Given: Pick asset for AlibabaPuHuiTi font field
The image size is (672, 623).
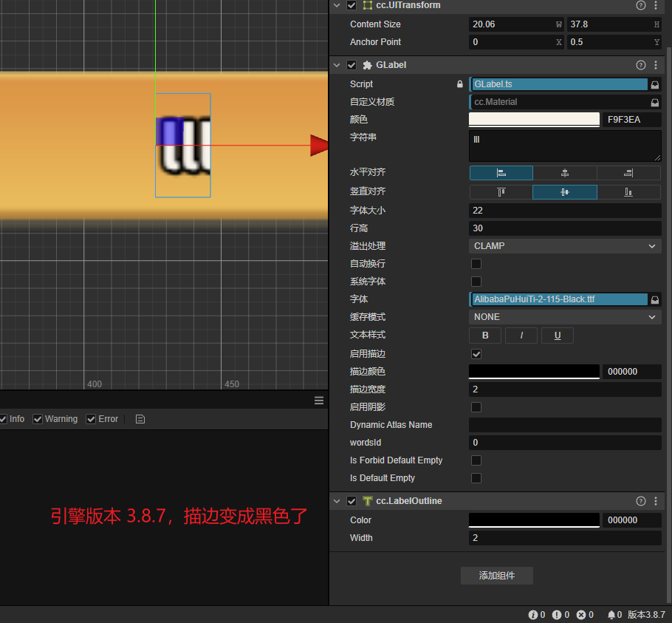Looking at the screenshot, I should (x=655, y=299).
